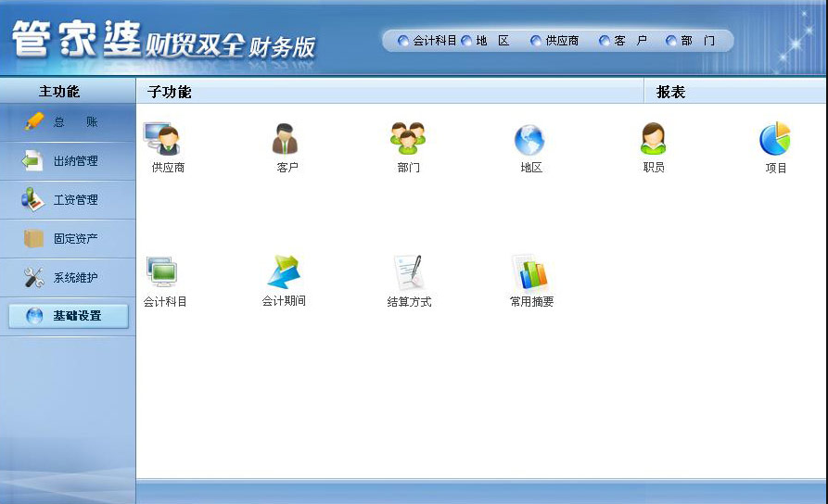The image size is (828, 504).
Task: Select 系统维护 in the sidebar
Action: pyautogui.click(x=68, y=278)
